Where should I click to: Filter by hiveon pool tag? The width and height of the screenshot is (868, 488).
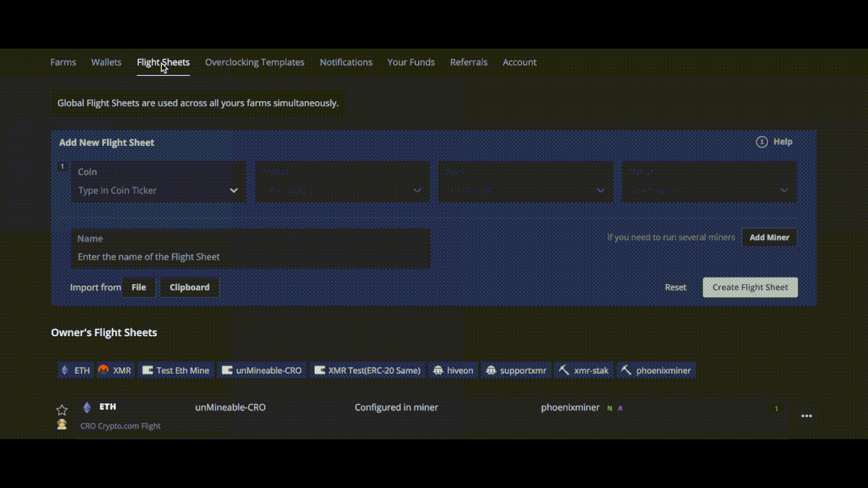click(453, 370)
